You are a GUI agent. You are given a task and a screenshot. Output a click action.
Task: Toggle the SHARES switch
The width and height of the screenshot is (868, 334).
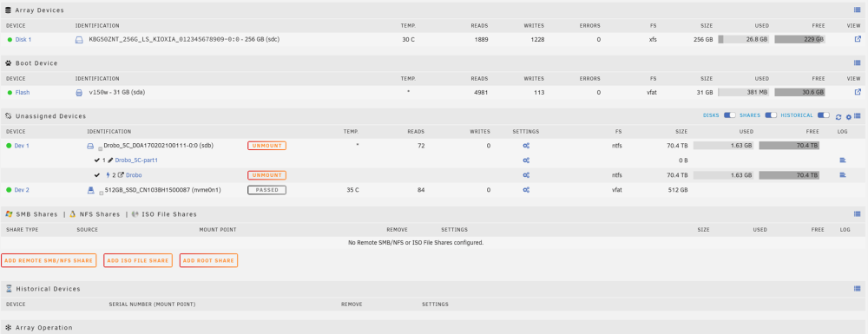[x=771, y=115]
